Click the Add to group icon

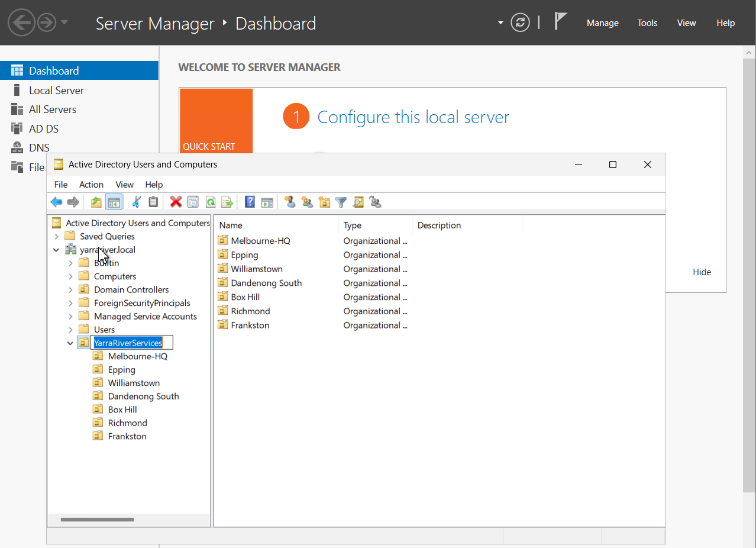click(375, 202)
